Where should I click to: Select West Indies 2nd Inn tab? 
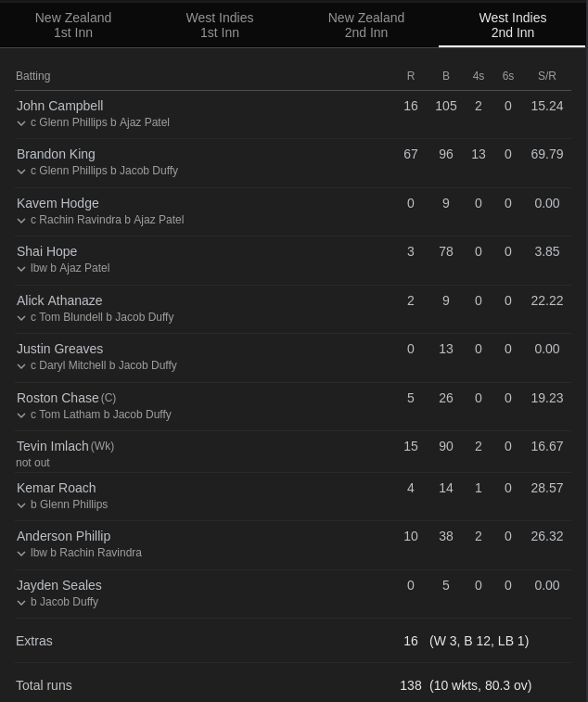[512, 25]
